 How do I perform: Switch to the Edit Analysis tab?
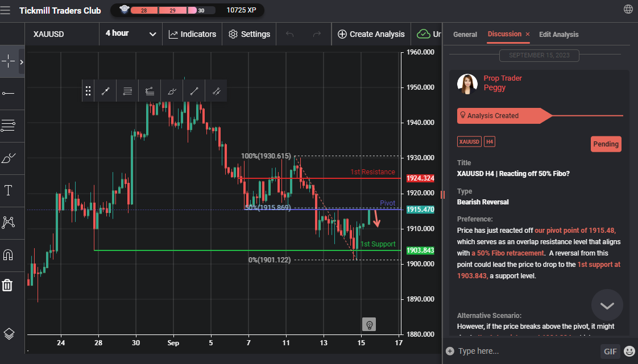pyautogui.click(x=558, y=35)
